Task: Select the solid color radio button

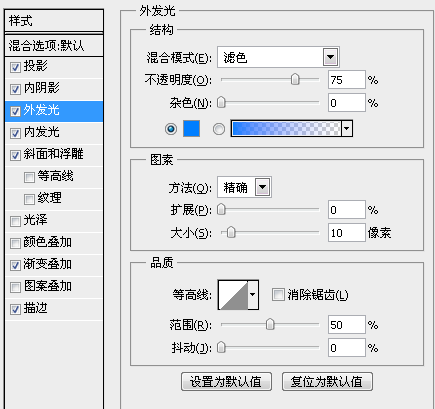Action: tap(171, 129)
